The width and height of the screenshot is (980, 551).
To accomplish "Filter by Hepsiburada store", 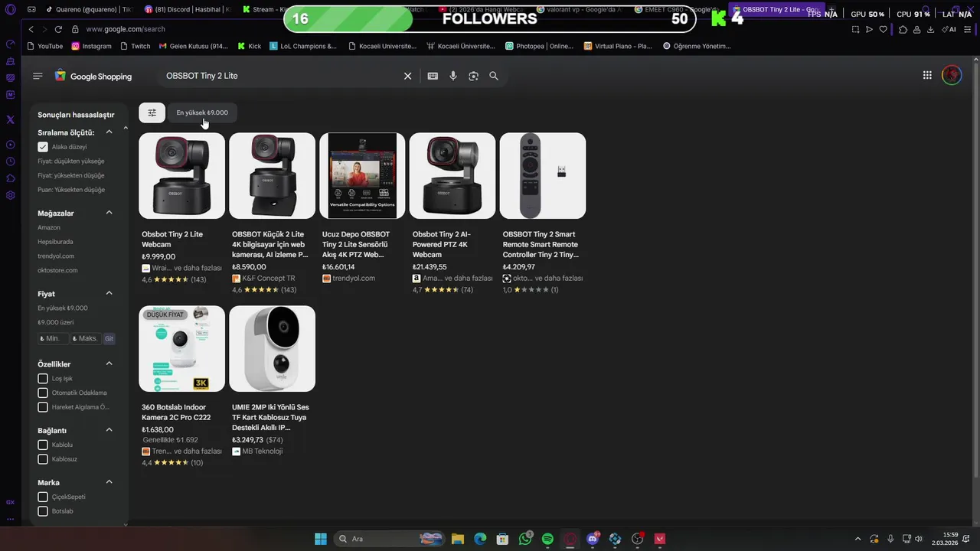I will click(x=55, y=242).
